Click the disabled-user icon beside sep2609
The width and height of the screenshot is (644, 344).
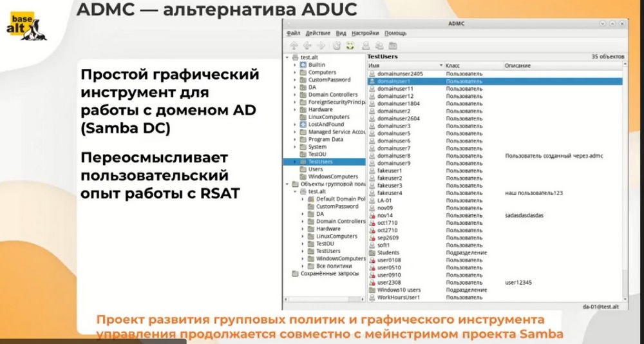click(x=372, y=238)
